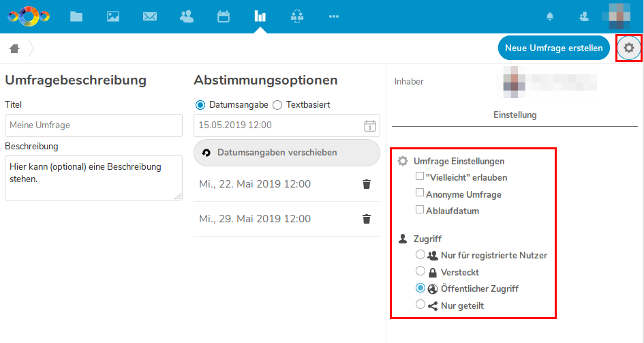The image size is (644, 343).
Task: Click the Titel input field
Action: pyautogui.click(x=93, y=125)
